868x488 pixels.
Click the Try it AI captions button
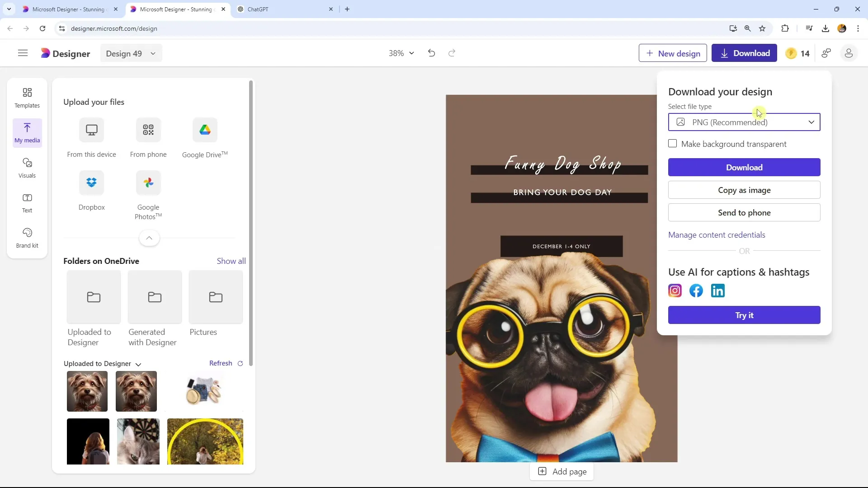744,314
